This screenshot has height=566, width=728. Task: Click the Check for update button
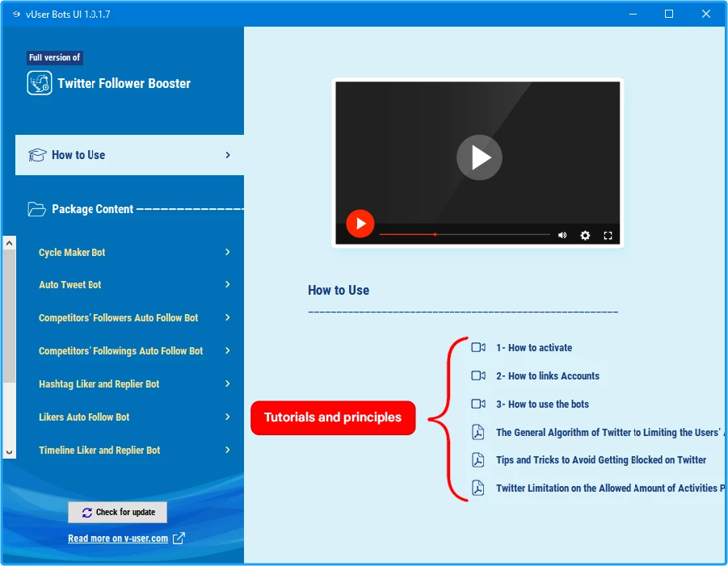coord(117,512)
